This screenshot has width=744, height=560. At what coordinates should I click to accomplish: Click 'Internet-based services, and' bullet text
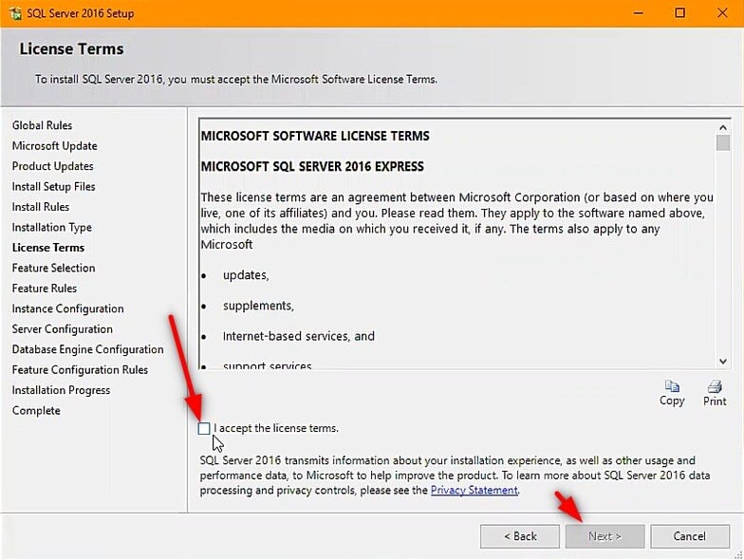(x=298, y=336)
